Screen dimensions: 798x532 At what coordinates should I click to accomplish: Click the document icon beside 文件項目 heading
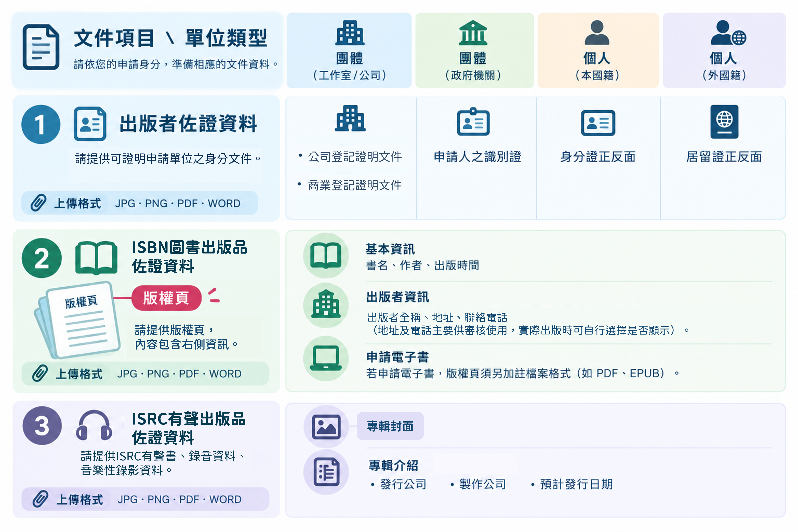point(41,47)
